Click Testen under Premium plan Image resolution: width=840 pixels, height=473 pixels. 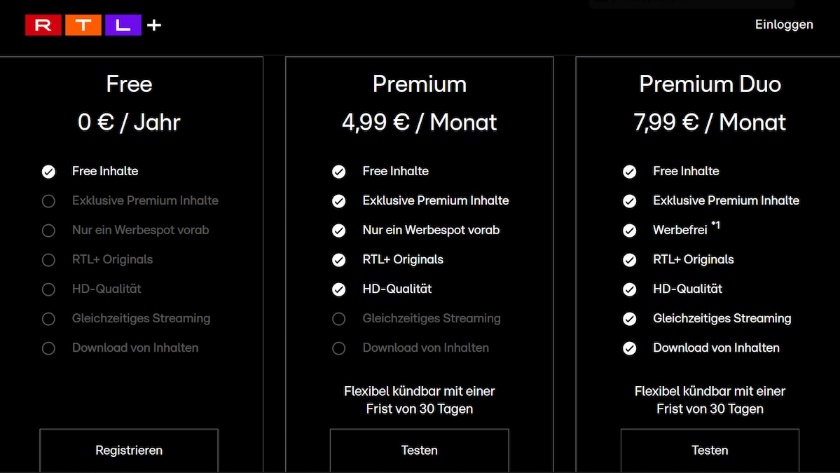pyautogui.click(x=419, y=450)
